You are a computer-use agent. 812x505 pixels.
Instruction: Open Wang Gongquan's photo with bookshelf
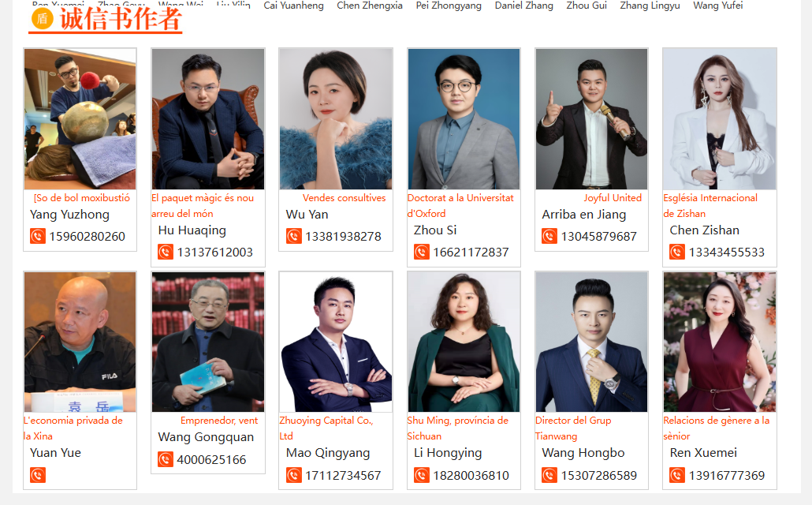coord(208,342)
